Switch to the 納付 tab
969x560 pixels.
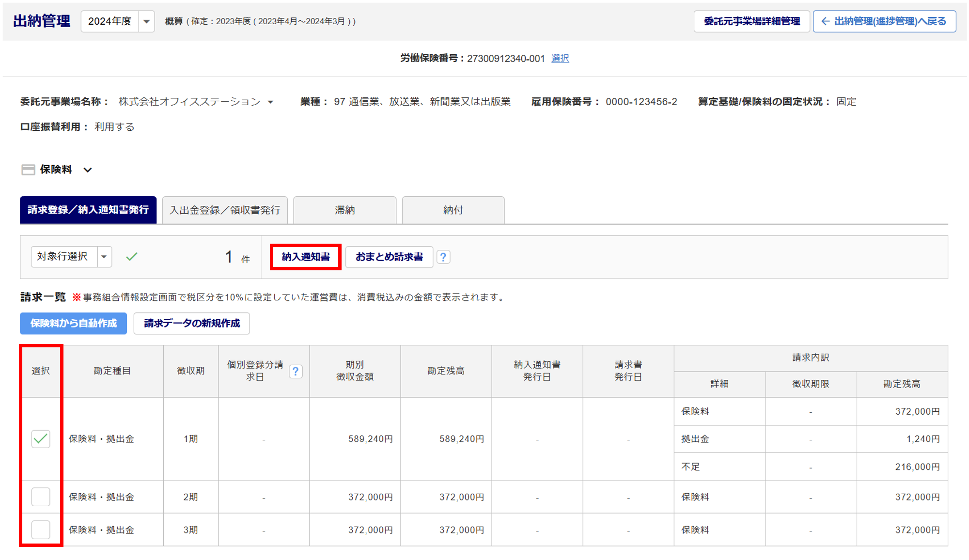point(453,210)
